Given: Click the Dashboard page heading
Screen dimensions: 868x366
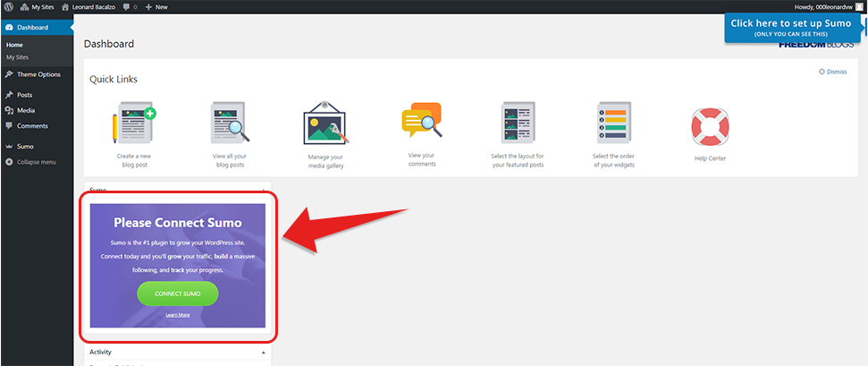Looking at the screenshot, I should 108,44.
